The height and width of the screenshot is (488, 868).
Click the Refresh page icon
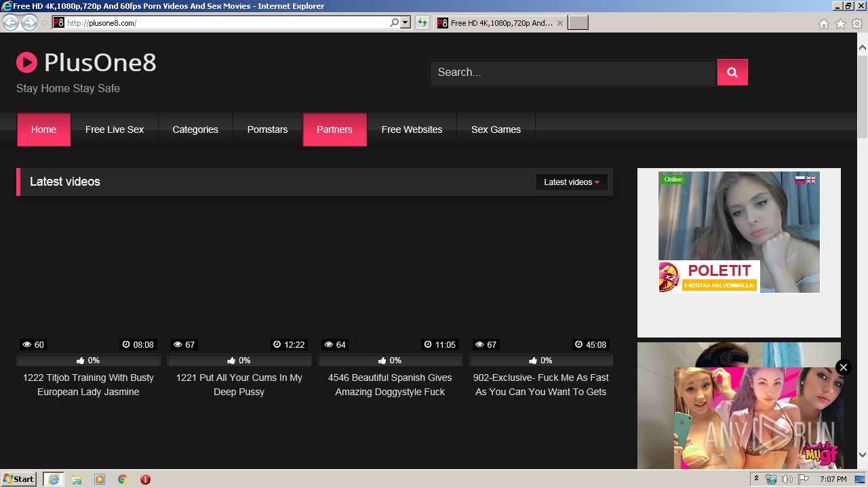tap(422, 23)
